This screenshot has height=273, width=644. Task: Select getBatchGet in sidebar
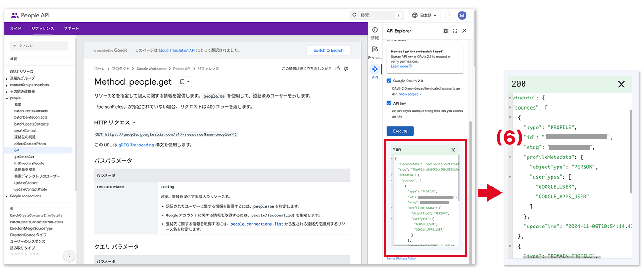[x=24, y=157]
